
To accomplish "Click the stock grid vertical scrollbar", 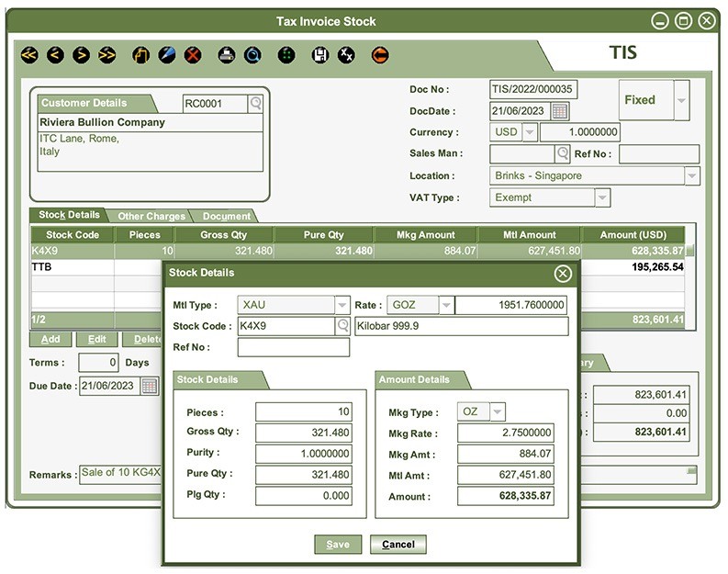I will (x=690, y=277).
